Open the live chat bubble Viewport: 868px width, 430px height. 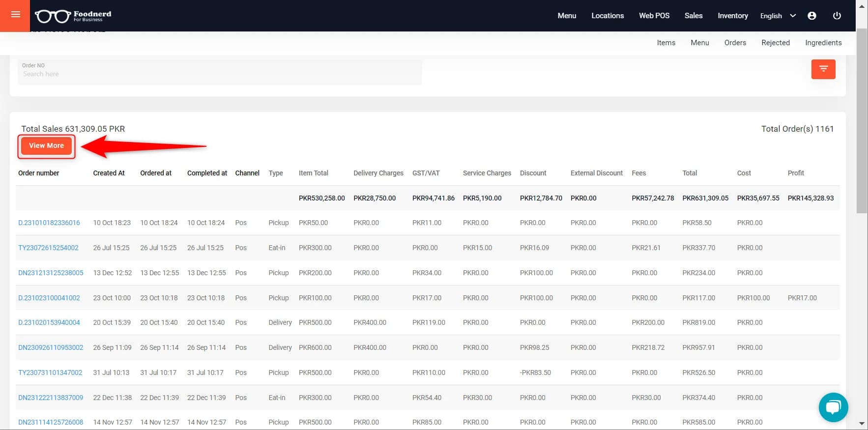pos(833,407)
